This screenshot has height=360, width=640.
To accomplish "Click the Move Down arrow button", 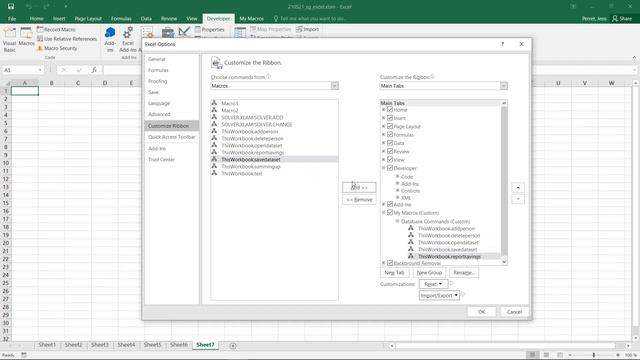I will (518, 199).
